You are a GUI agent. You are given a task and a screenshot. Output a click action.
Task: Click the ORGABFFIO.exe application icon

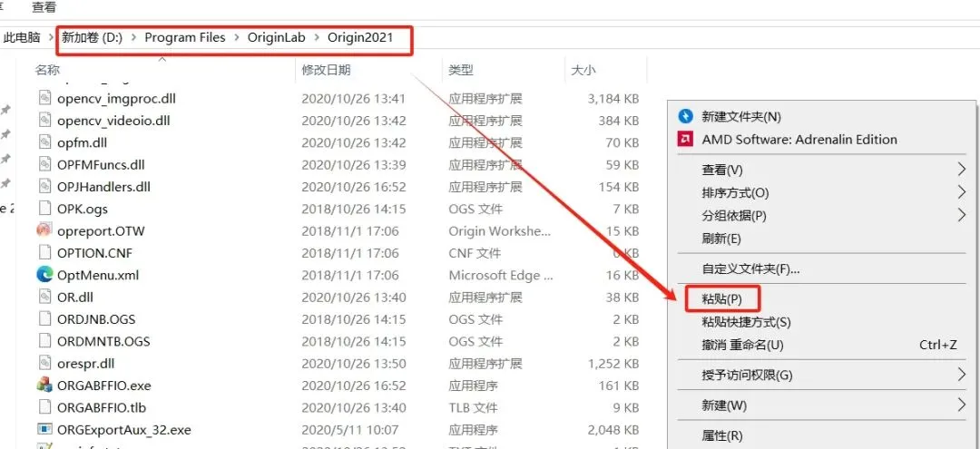(44, 385)
